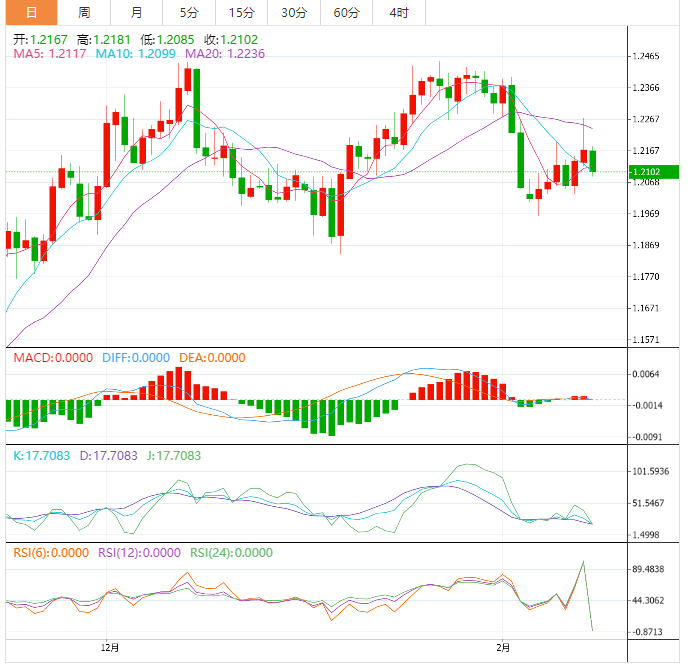
Task: Switch to the 5分 timeframe tab
Action: click(189, 12)
